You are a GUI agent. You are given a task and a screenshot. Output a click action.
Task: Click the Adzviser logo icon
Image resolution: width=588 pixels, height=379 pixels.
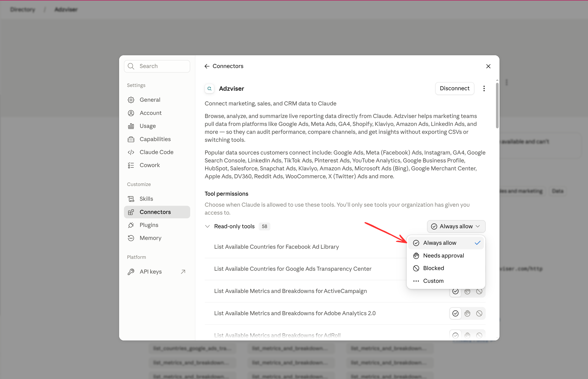pos(209,89)
